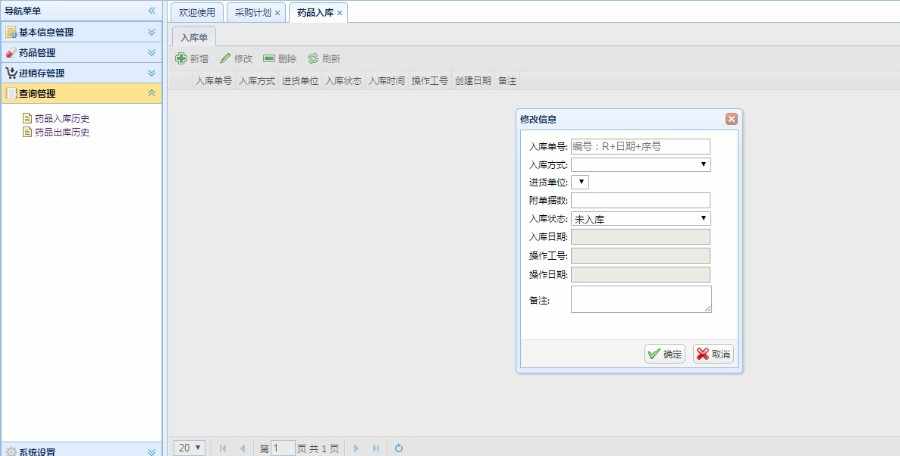The height and width of the screenshot is (456, 900).
Task: Click the 系统设置 gear icon
Action: tap(11, 452)
